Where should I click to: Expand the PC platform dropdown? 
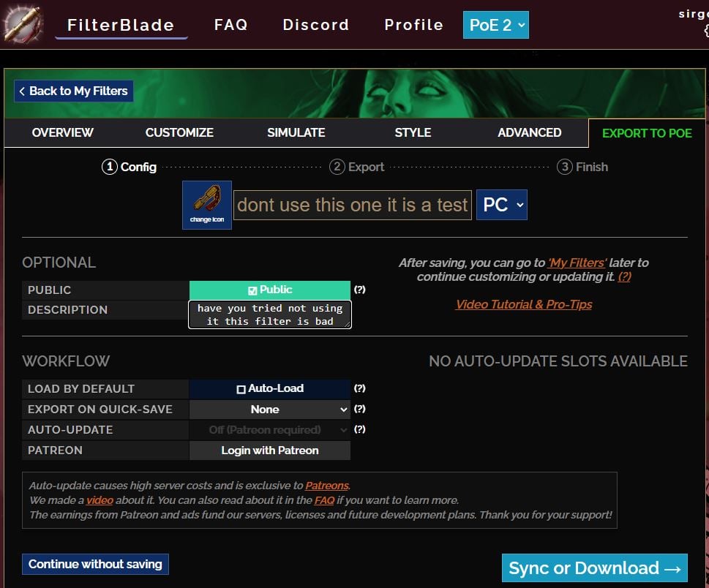(501, 205)
